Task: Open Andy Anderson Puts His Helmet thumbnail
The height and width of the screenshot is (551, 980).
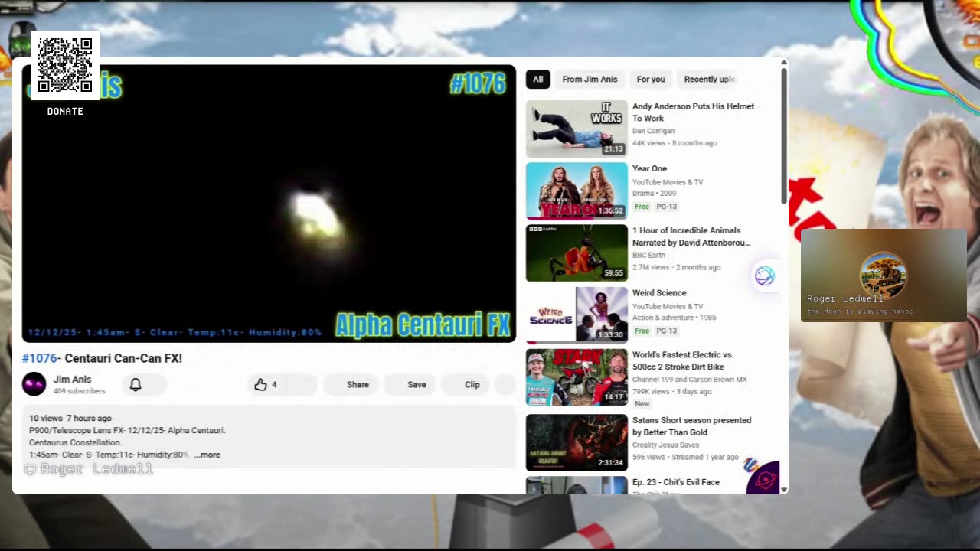Action: pyautogui.click(x=577, y=128)
